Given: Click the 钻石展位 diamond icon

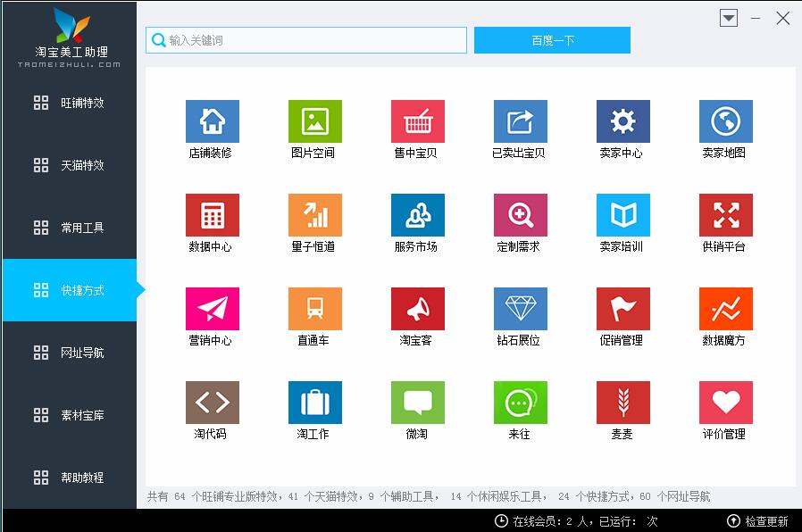Looking at the screenshot, I should pos(520,309).
